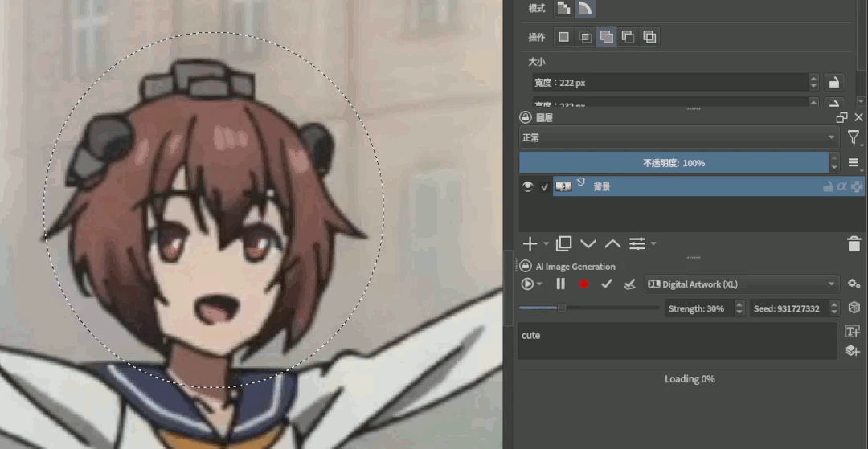868x449 pixels.
Task: Hide the 背景 layer with eye icon
Action: [528, 186]
